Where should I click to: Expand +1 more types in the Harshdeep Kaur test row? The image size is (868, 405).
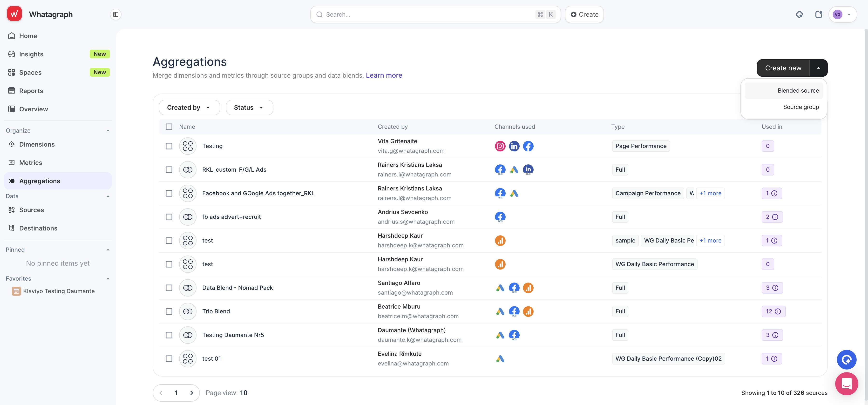[710, 240]
